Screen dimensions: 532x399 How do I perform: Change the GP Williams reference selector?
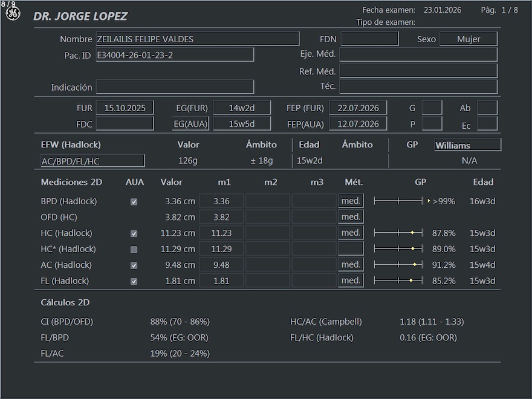[x=467, y=145]
